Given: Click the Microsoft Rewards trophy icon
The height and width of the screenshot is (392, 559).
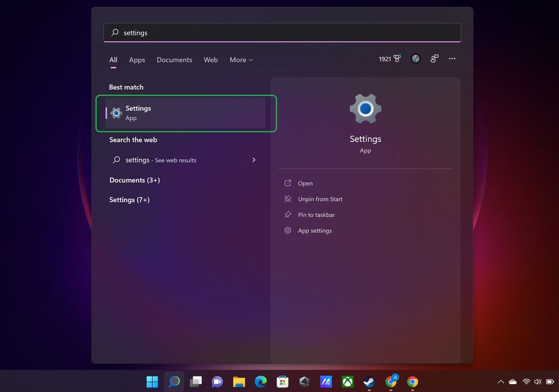Looking at the screenshot, I should point(397,58).
